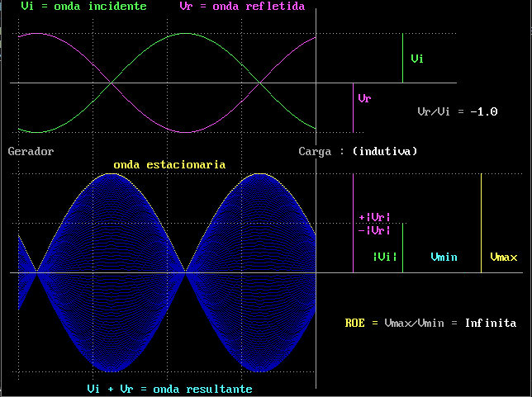Screen dimensions: 532x397
Task: Click the green Vi vertical bar in top graph
Action: tap(403, 58)
